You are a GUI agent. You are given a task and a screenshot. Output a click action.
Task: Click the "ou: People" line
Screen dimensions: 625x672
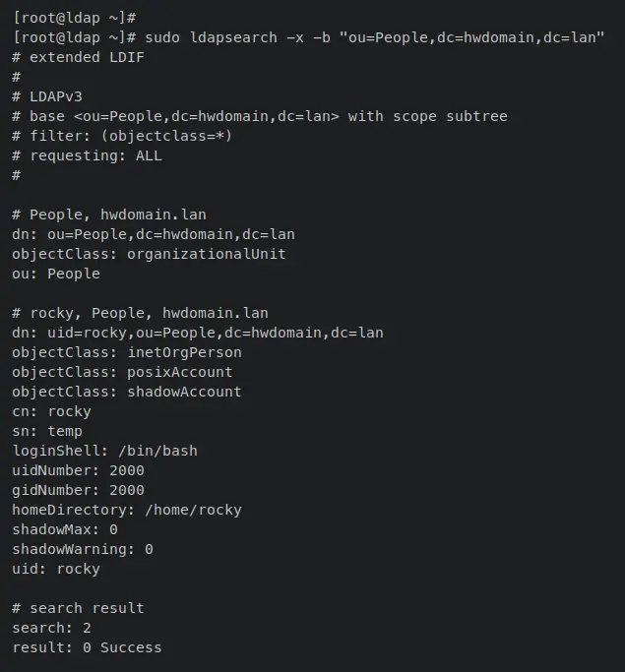pos(56,274)
